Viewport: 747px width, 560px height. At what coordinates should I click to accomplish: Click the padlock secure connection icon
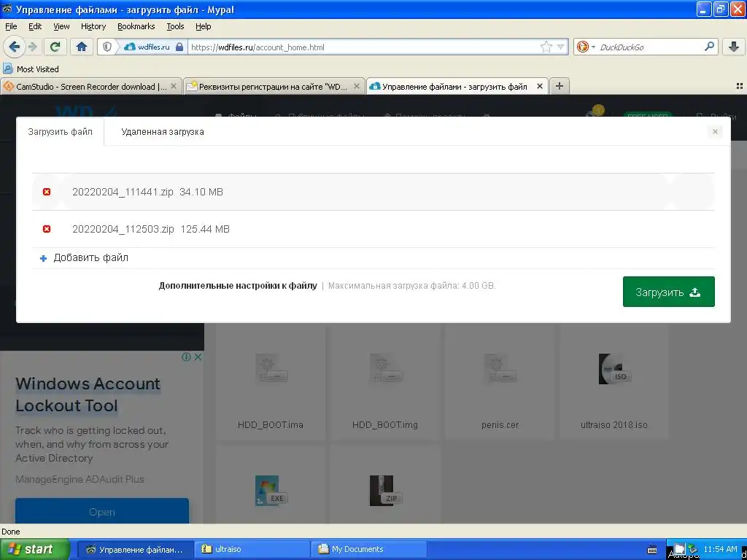[179, 47]
